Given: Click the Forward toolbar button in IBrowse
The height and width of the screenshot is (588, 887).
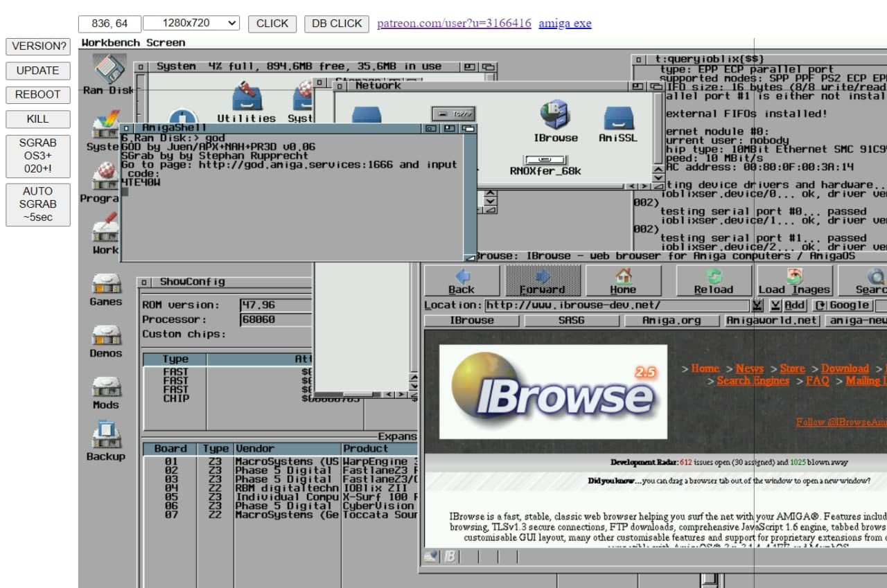Looking at the screenshot, I should coord(542,281).
